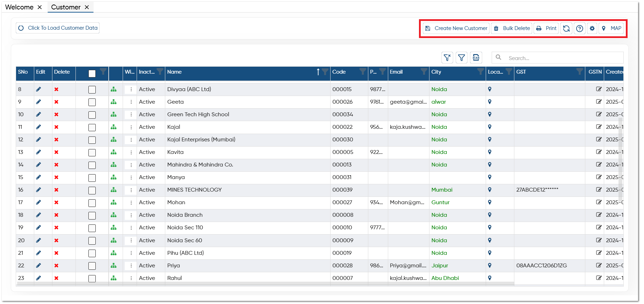Open the help question mark icon
644x304 pixels.
point(580,28)
